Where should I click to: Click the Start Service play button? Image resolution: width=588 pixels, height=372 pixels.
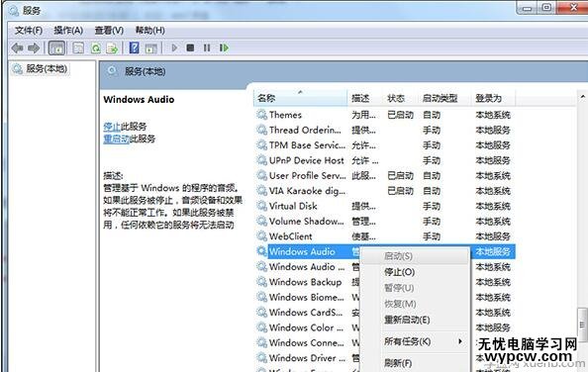[x=174, y=47]
